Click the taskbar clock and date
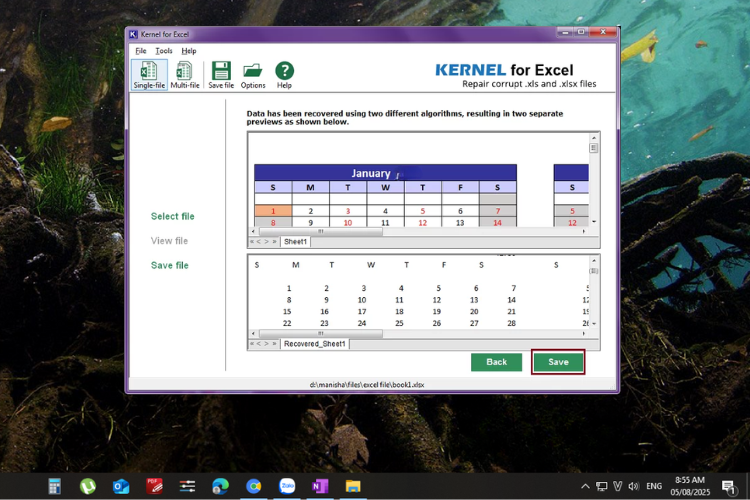 (x=690, y=486)
